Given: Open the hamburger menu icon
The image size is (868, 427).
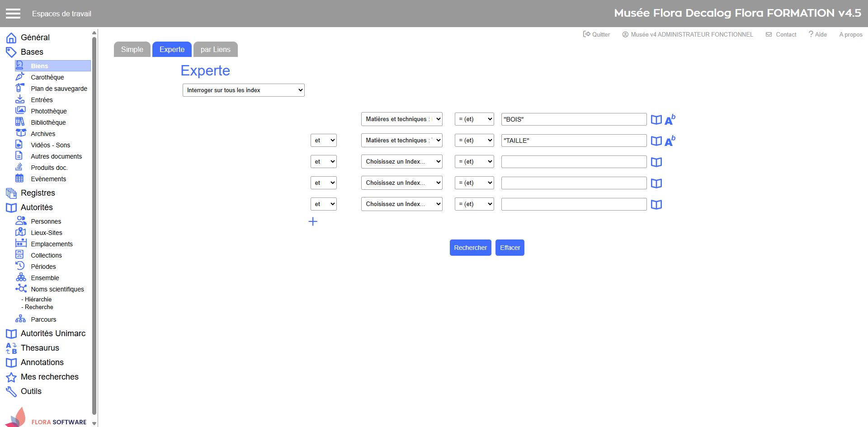Looking at the screenshot, I should click(13, 14).
